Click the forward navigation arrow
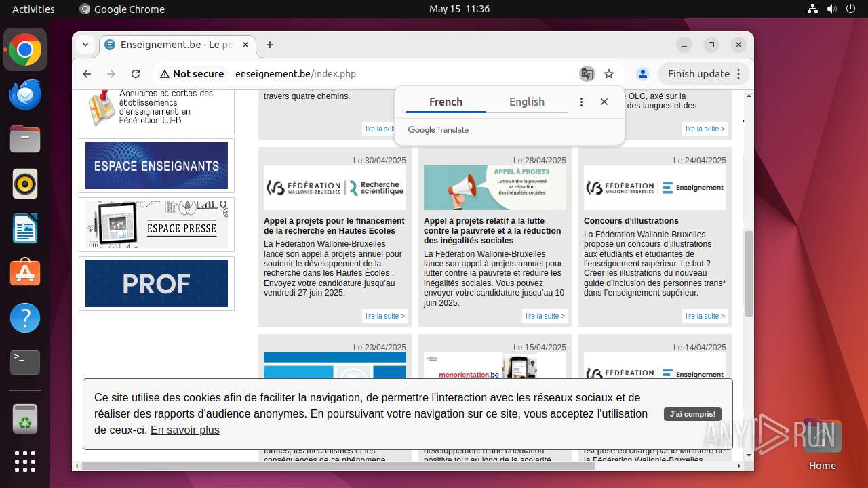 [111, 74]
